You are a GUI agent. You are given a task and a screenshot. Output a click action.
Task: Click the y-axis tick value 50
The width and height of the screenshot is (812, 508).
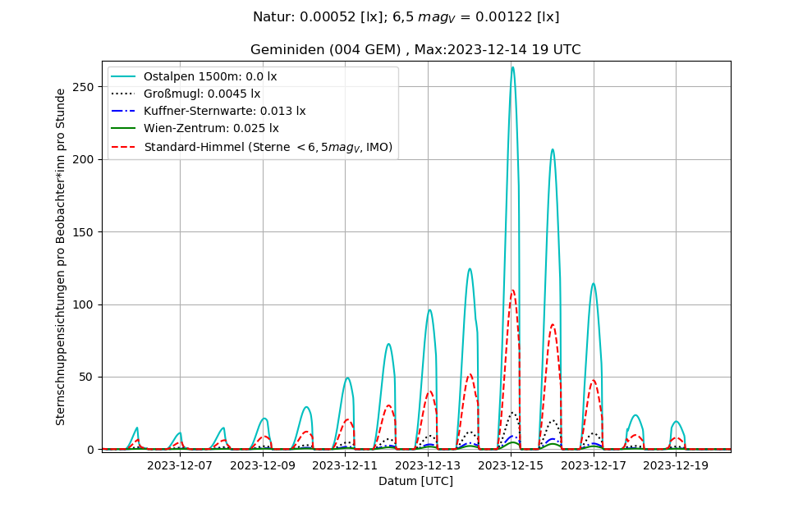click(88, 377)
